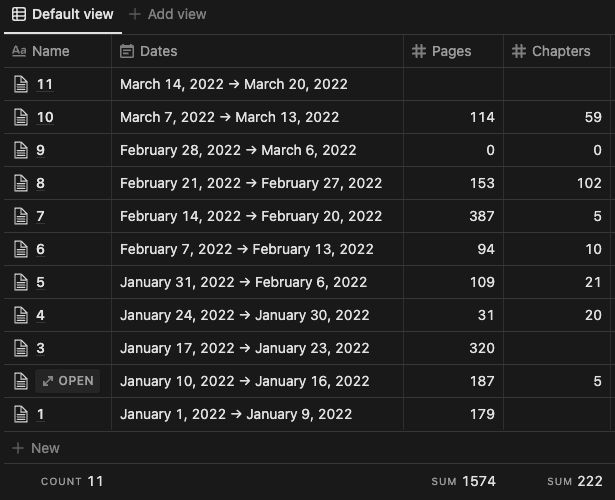Click the calendar icon in Dates header
The height and width of the screenshot is (500, 615).
[127, 51]
